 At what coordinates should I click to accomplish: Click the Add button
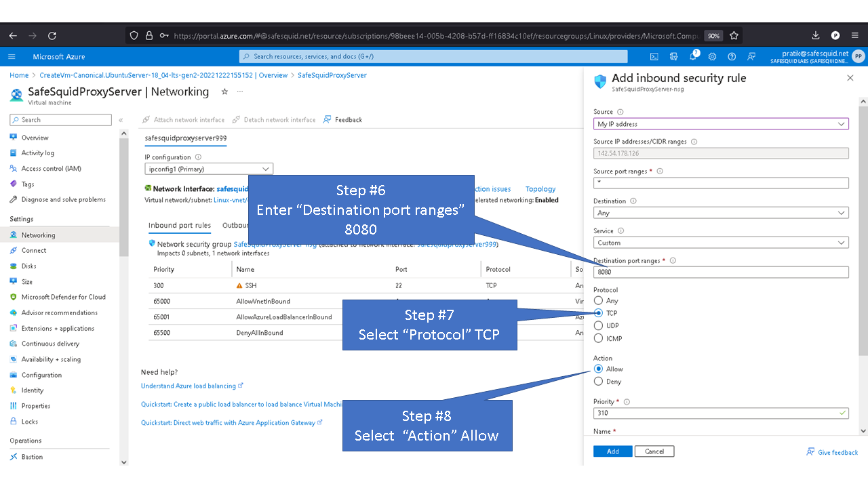coord(613,451)
